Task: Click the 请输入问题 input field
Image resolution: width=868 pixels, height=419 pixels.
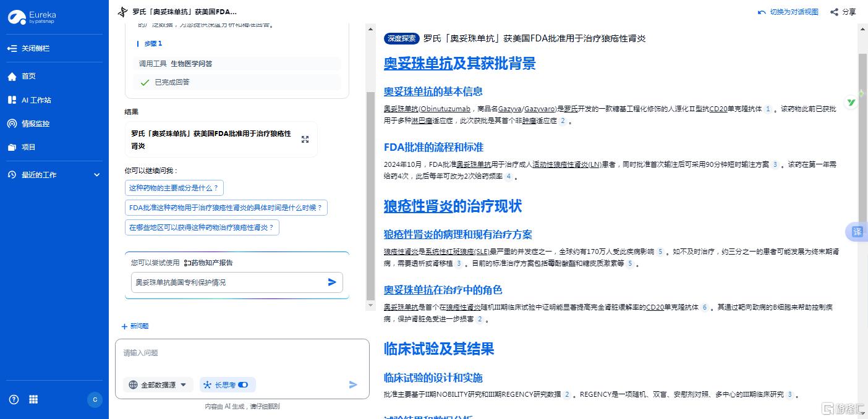Action: coord(241,353)
